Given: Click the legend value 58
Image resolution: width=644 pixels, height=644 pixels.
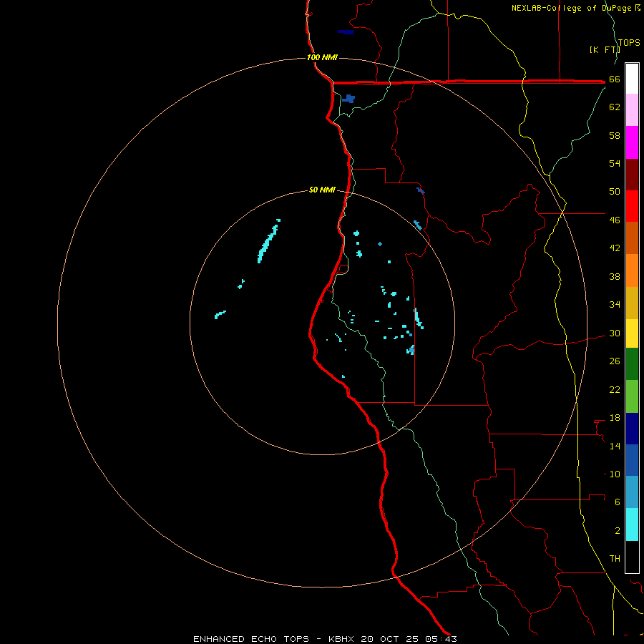Looking at the screenshot, I should (615, 135).
